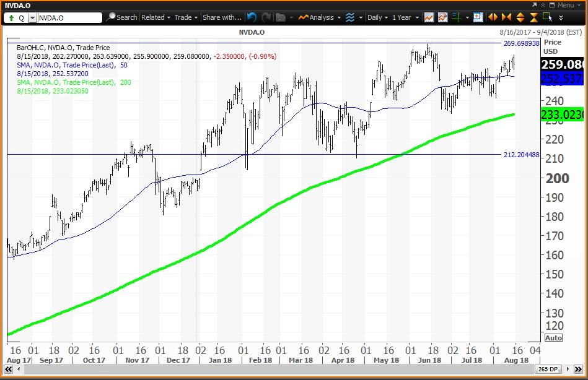Click the green 233.023 SMA price tag

tap(562, 114)
